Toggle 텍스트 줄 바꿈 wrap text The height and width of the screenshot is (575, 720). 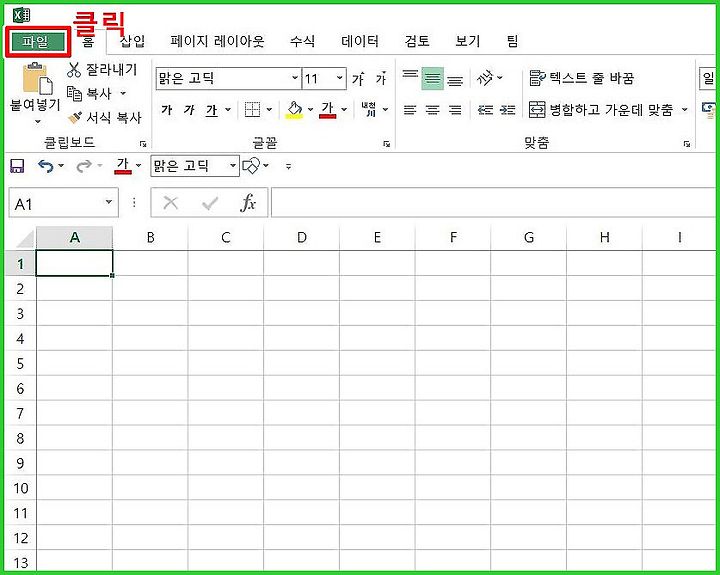(582, 78)
